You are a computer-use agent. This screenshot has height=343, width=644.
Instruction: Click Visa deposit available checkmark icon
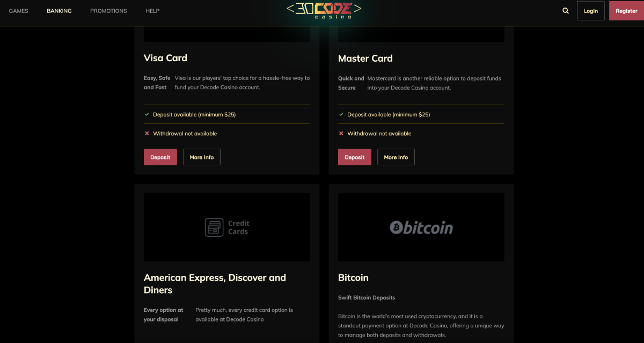(147, 114)
